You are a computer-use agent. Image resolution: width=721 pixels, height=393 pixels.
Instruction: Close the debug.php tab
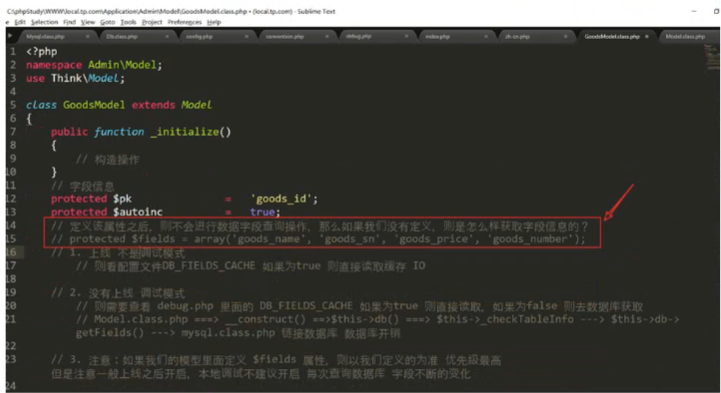(406, 36)
